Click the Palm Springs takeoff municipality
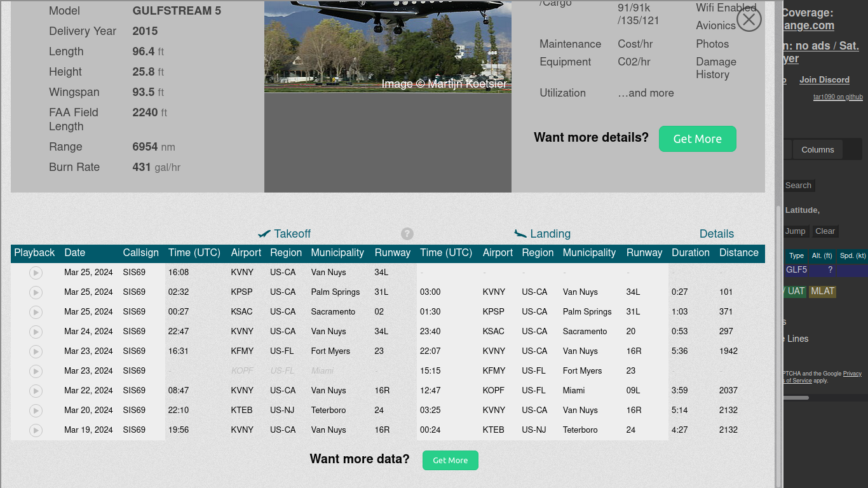The height and width of the screenshot is (488, 868). pyautogui.click(x=336, y=292)
